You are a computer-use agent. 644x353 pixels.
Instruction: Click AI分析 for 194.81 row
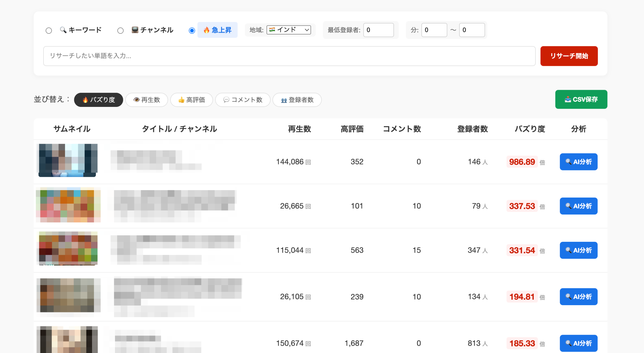tap(578, 296)
